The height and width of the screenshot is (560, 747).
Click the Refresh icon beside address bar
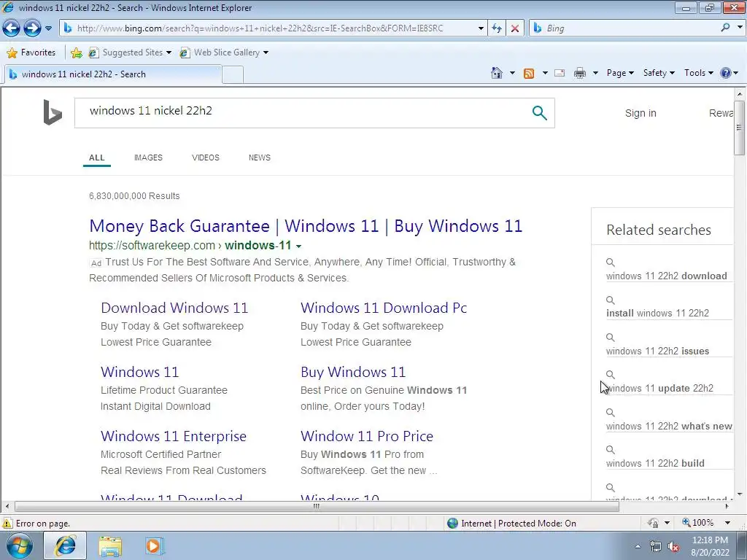(497, 28)
